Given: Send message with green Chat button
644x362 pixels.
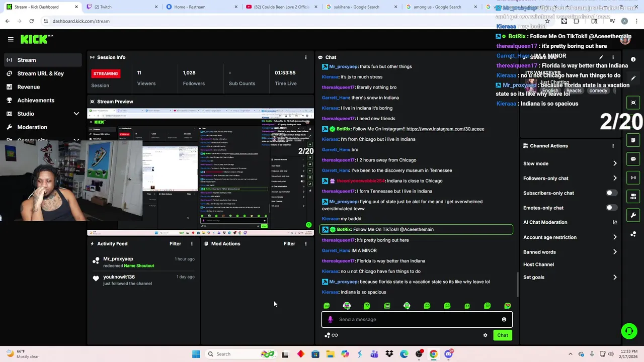Looking at the screenshot, I should point(502,335).
